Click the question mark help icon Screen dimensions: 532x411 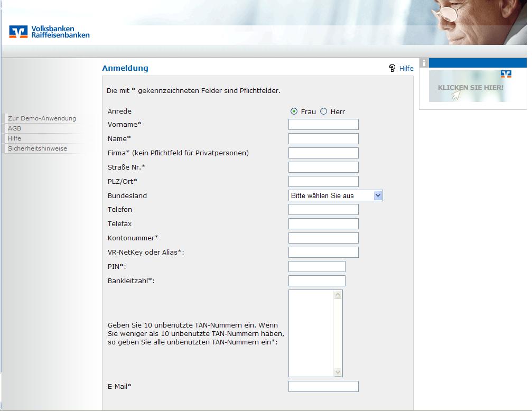click(x=392, y=68)
